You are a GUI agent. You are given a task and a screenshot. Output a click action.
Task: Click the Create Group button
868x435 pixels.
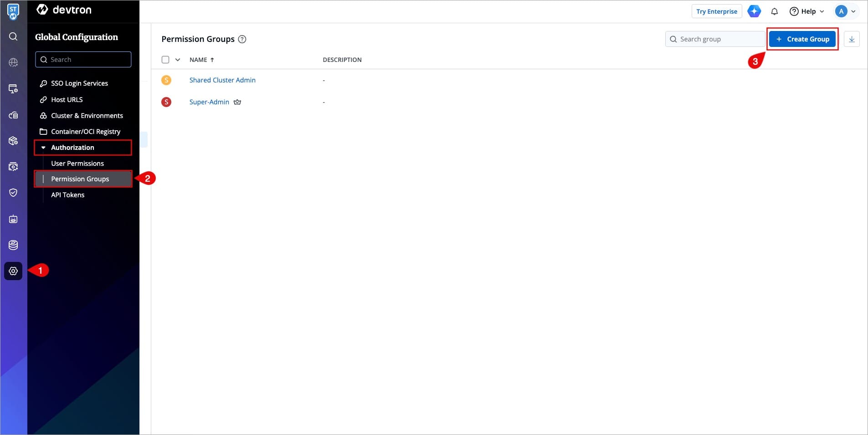802,39
